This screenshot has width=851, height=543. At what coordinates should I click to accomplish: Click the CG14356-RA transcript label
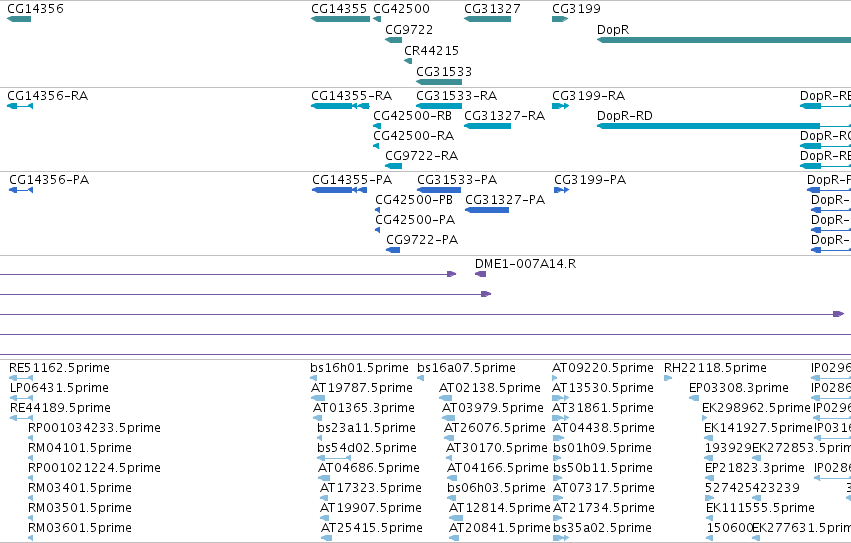47,96
